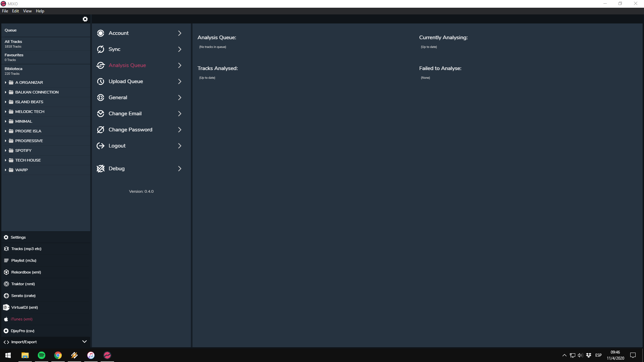Expand the MELODIC TECH folder arrow
This screenshot has height=362, width=644.
coord(6,112)
